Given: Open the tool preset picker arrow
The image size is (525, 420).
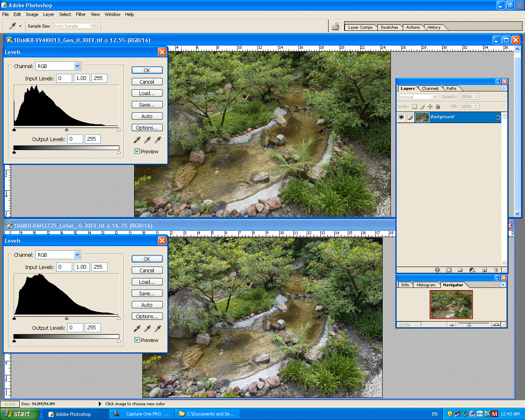Looking at the screenshot, I should pyautogui.click(x=20, y=26).
